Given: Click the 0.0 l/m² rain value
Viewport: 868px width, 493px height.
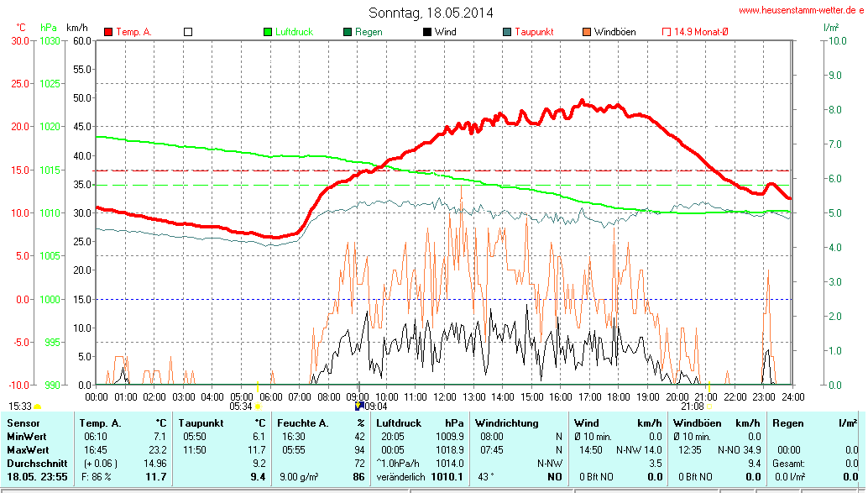Looking at the screenshot, I should (x=789, y=476).
